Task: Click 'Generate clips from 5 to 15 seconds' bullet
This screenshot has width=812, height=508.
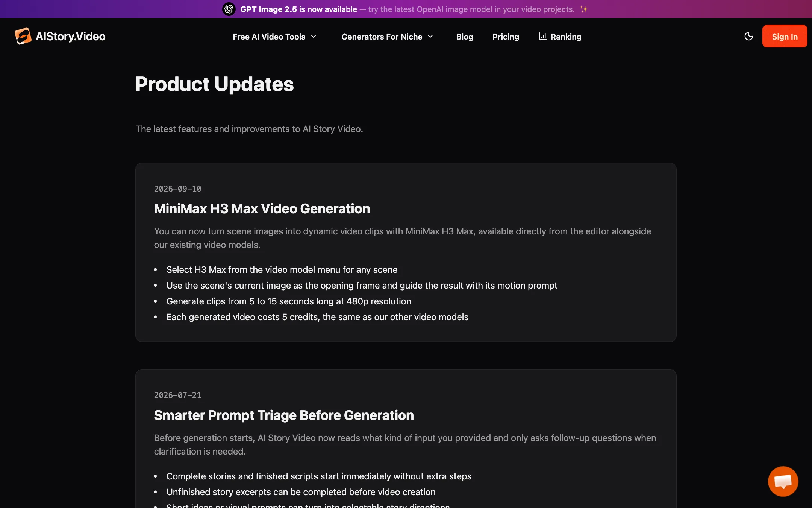Action: point(289,301)
